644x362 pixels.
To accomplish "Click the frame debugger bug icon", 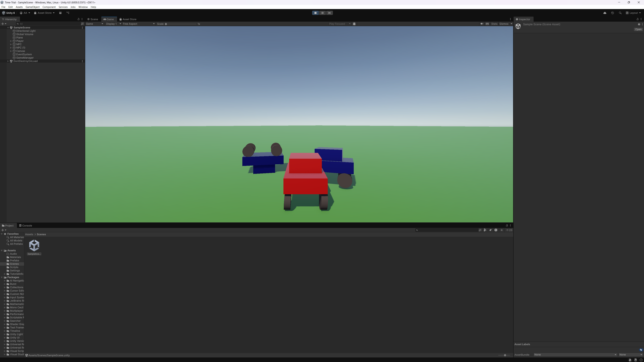I will pos(354,24).
